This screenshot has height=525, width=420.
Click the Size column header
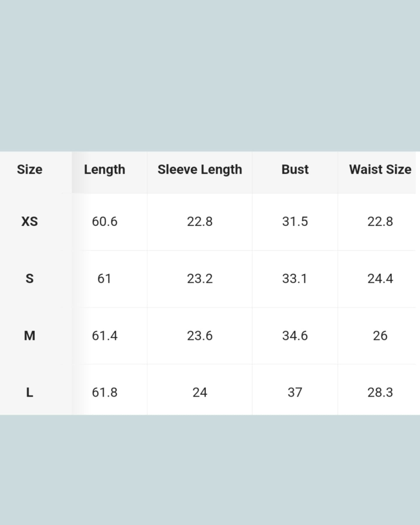click(x=29, y=169)
